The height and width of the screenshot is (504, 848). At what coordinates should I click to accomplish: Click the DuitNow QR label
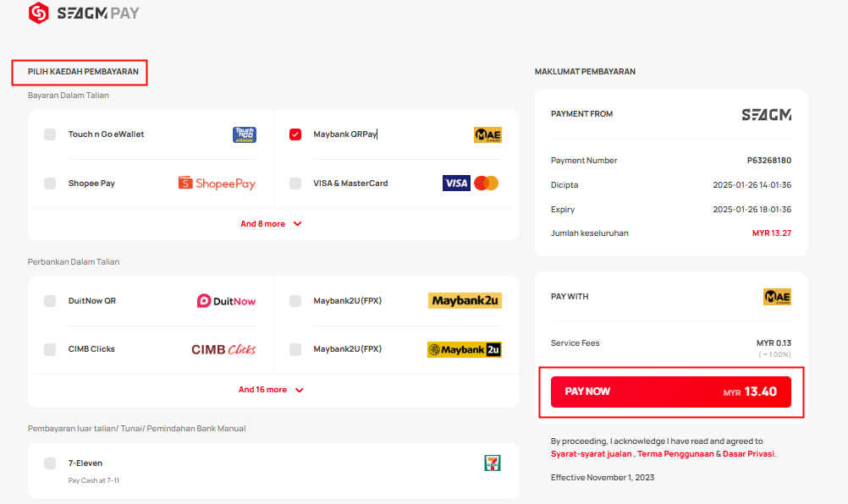tap(92, 301)
